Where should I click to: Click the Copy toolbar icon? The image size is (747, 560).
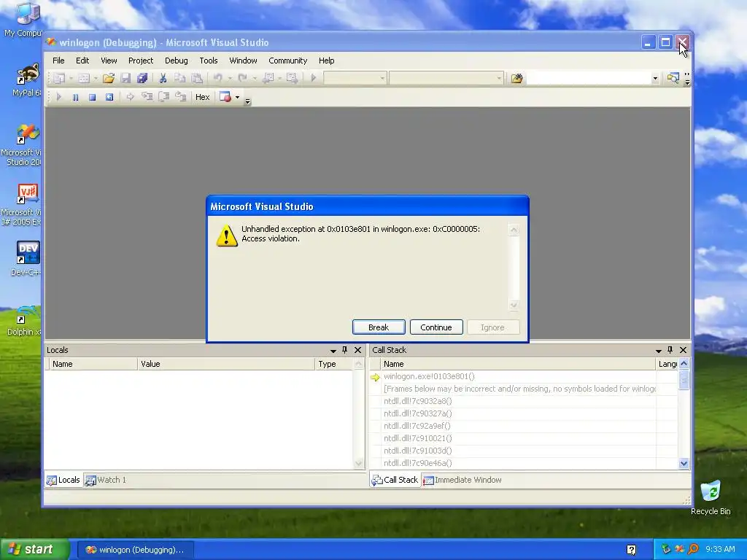[x=179, y=78]
